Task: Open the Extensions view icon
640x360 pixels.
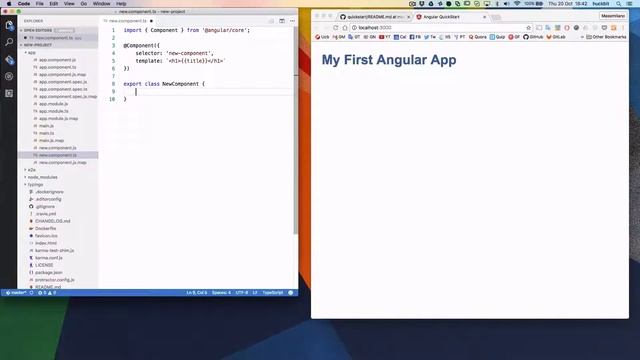Action: click(x=9, y=93)
